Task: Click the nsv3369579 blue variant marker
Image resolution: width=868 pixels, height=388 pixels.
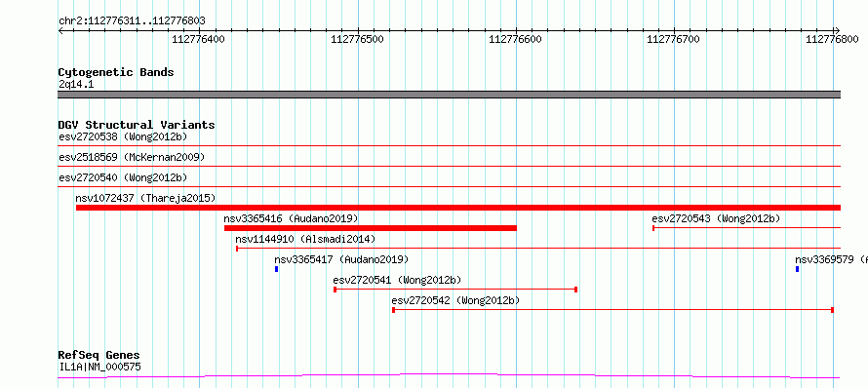Action: click(x=797, y=269)
